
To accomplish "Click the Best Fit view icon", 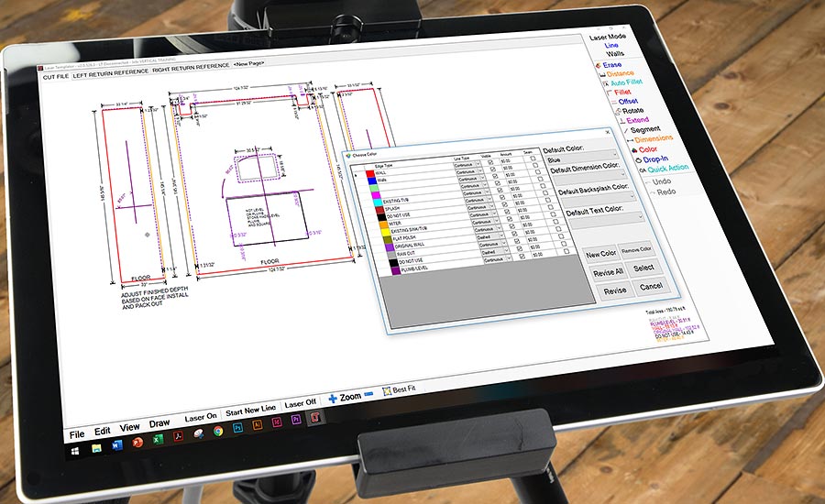I will [386, 392].
